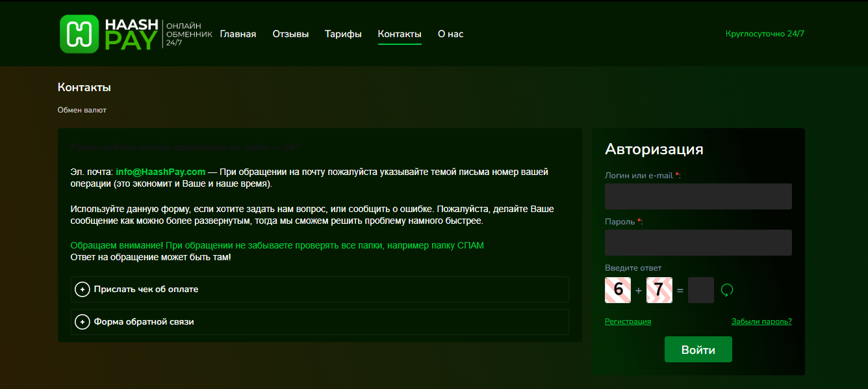This screenshot has height=389, width=868.
Task: Focus the Пароль input field
Action: click(698, 243)
